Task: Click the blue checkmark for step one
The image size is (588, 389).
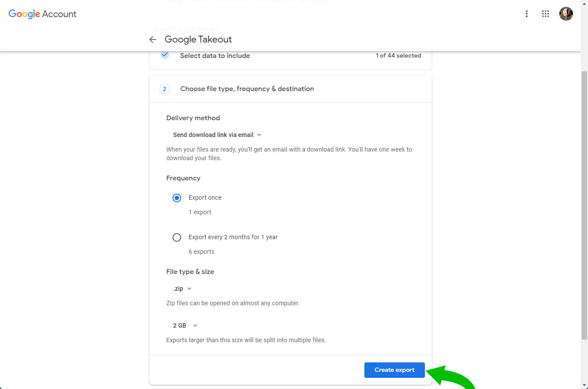Action: pyautogui.click(x=165, y=55)
